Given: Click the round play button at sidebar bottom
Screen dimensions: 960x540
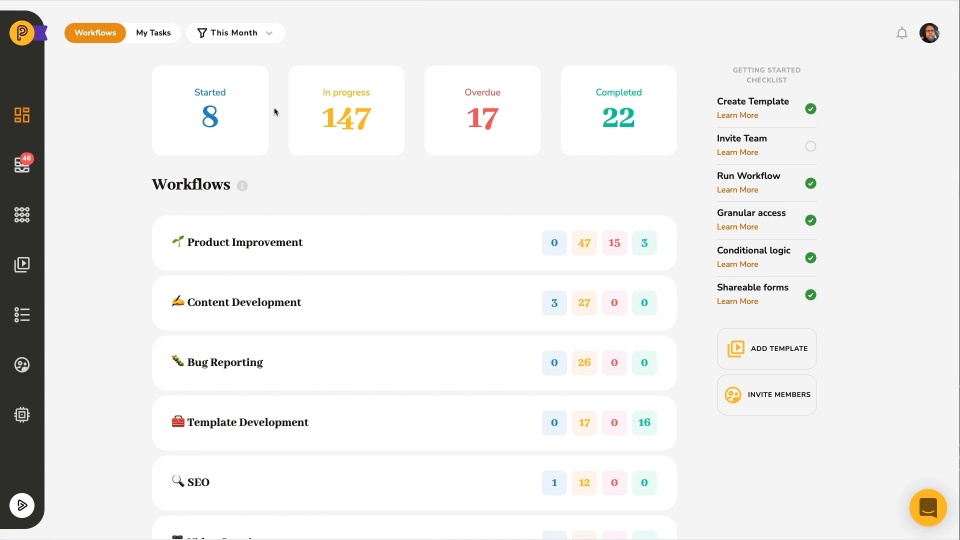Looking at the screenshot, I should pos(22,506).
